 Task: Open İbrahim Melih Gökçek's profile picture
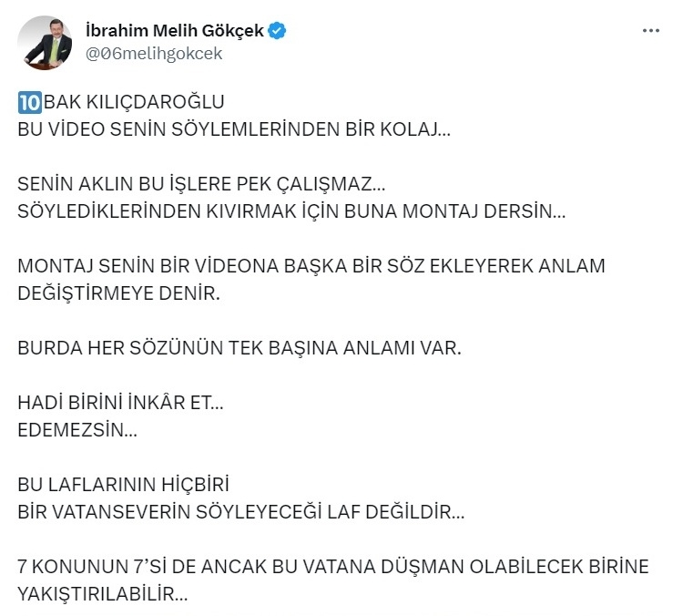pyautogui.click(x=45, y=43)
